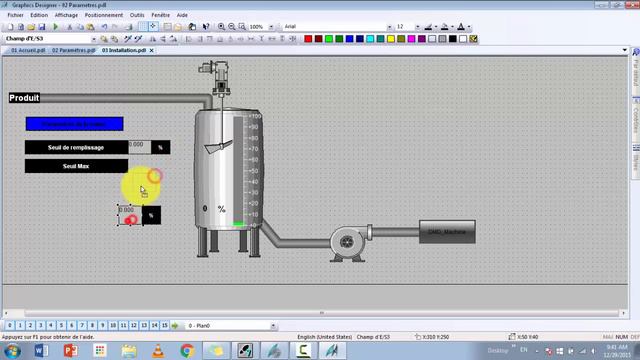Switch to the 01 Accueil.pdl tab
This screenshot has width=640, height=360.
28,50
